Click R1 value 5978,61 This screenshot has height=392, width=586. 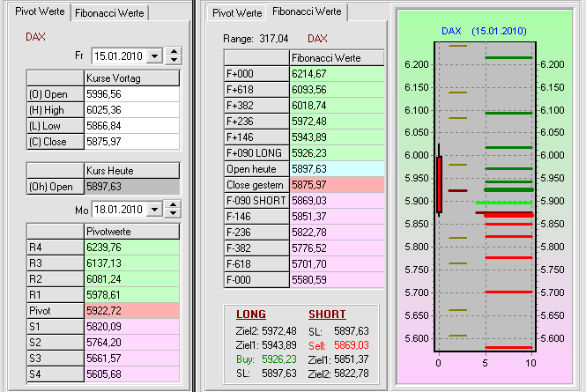[131, 295]
